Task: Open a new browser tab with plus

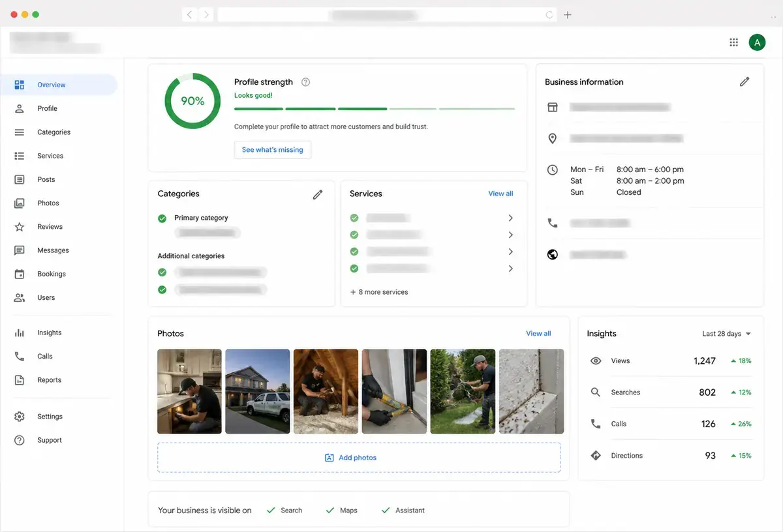Action: (568, 14)
